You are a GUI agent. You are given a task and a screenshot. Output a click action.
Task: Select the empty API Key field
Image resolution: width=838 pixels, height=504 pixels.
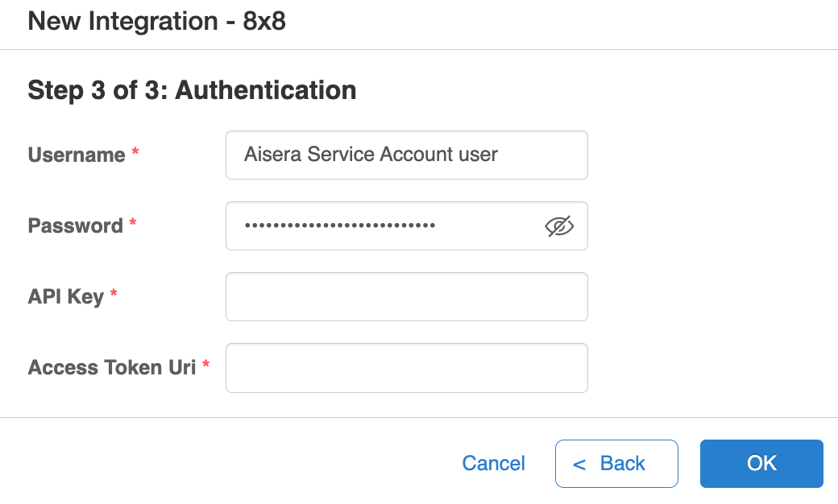(407, 297)
